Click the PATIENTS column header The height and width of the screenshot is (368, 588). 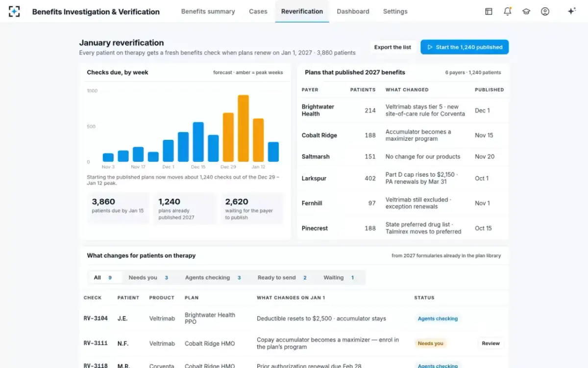pyautogui.click(x=363, y=90)
